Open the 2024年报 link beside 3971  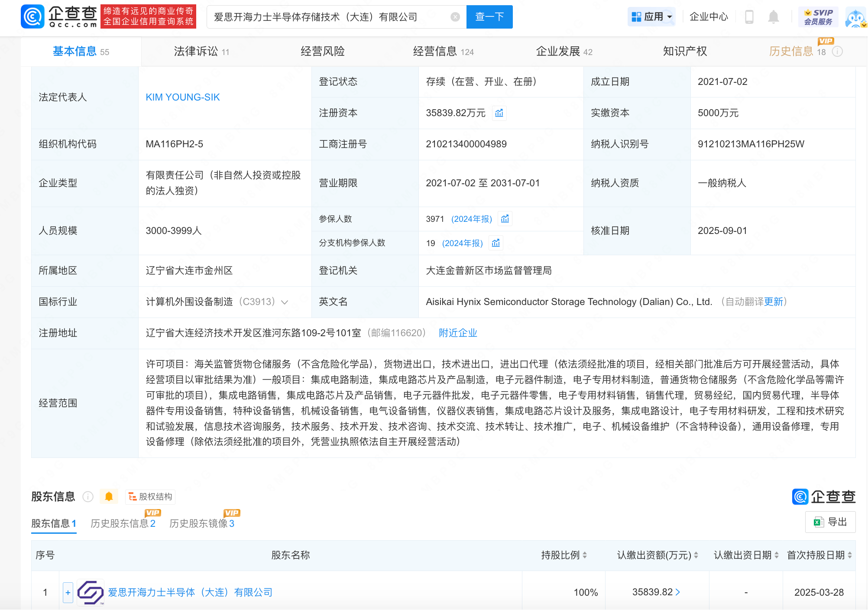pyautogui.click(x=472, y=219)
